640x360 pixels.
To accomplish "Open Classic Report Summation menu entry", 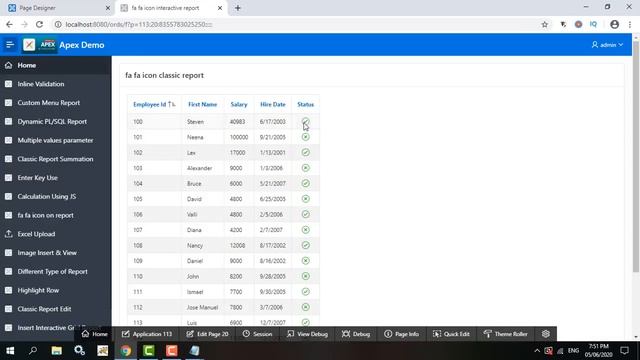I will pyautogui.click(x=56, y=159).
